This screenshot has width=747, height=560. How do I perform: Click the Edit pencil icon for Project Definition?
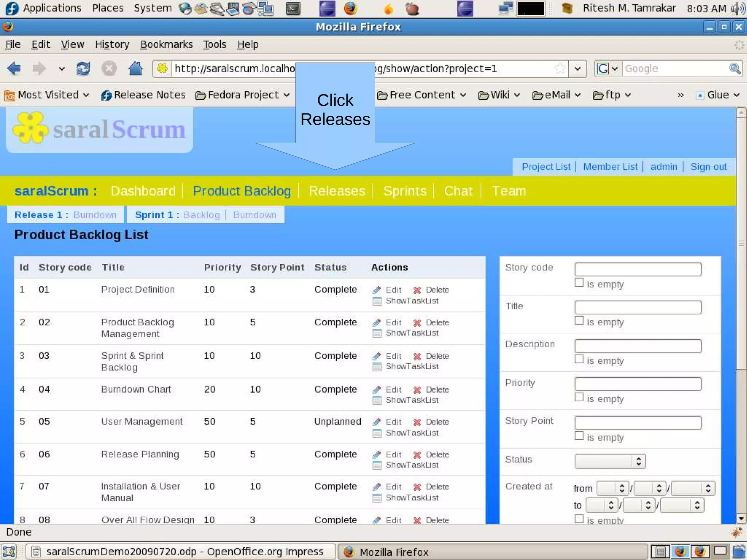point(377,290)
